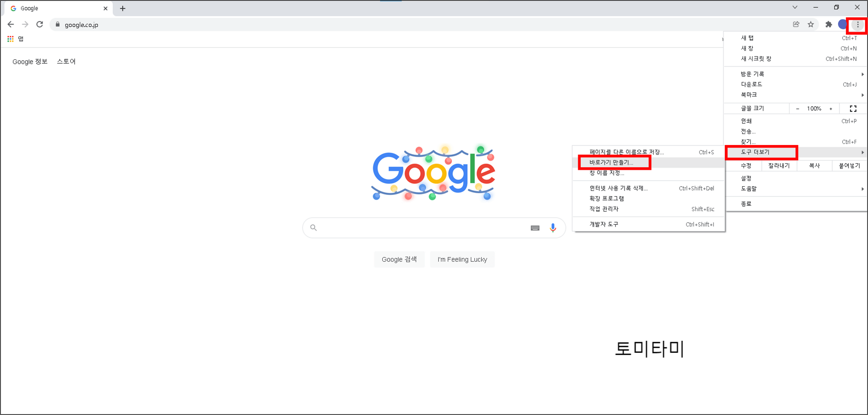Click the I'm Feeling Lucky button
868x415 pixels.
click(x=462, y=259)
